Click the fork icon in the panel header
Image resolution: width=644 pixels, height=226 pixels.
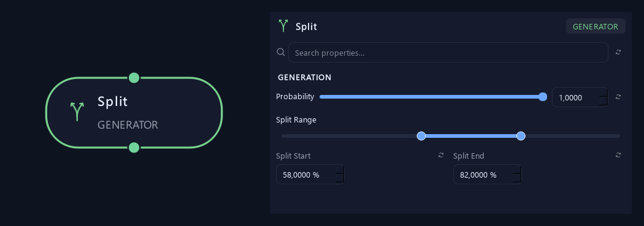tap(283, 26)
